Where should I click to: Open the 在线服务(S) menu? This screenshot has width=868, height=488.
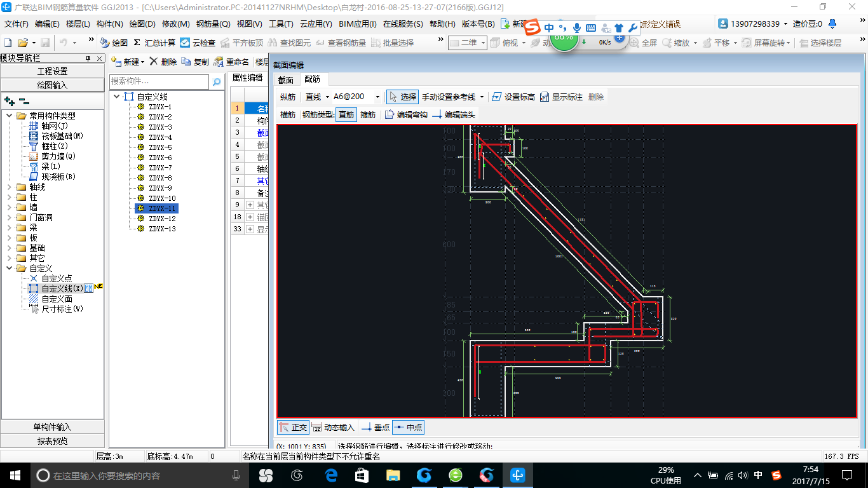pyautogui.click(x=403, y=24)
